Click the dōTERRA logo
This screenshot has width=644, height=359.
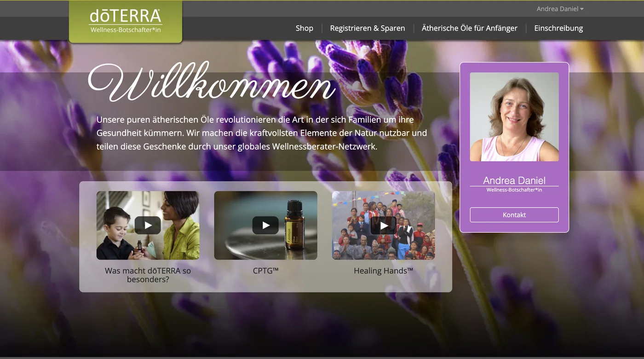[126, 22]
